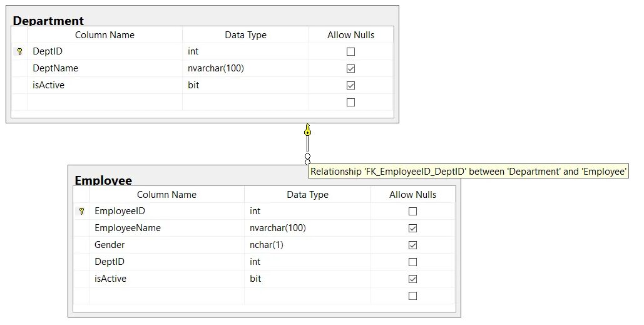Screen dimensions: 644x325
Task: Click the Data Type header in Department table
Action: click(245, 35)
